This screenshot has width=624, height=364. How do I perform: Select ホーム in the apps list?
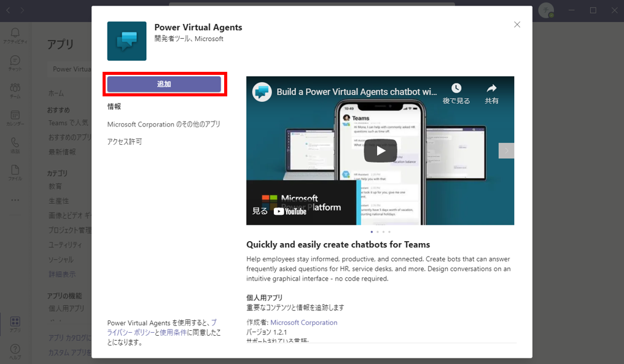coord(56,93)
